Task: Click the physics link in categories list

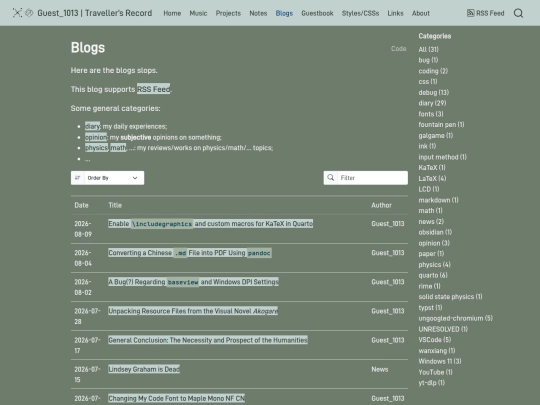Action: pos(96,148)
